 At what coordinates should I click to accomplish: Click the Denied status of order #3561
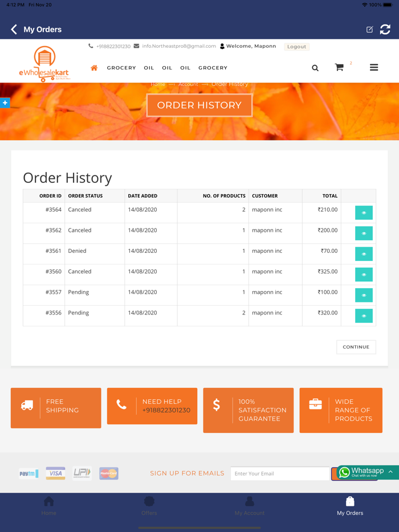click(77, 251)
